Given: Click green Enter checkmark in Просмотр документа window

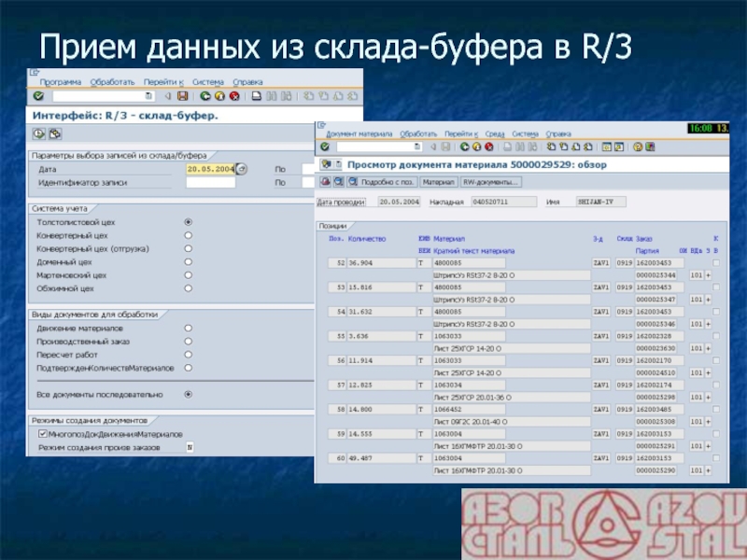Looking at the screenshot, I should (x=325, y=147).
